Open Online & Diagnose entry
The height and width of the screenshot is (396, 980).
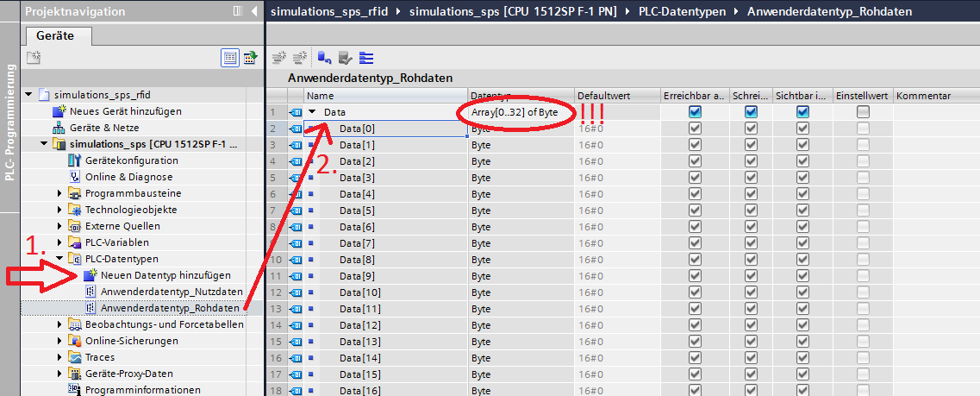[128, 177]
